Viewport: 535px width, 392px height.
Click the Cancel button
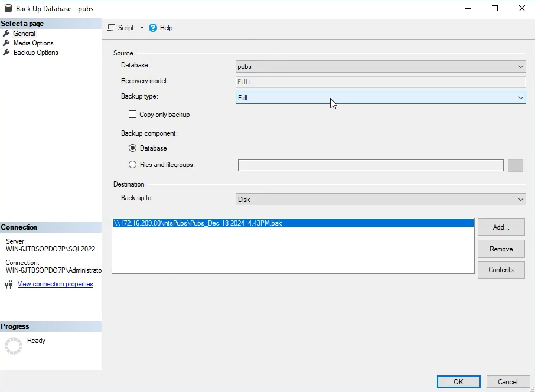[507, 382]
